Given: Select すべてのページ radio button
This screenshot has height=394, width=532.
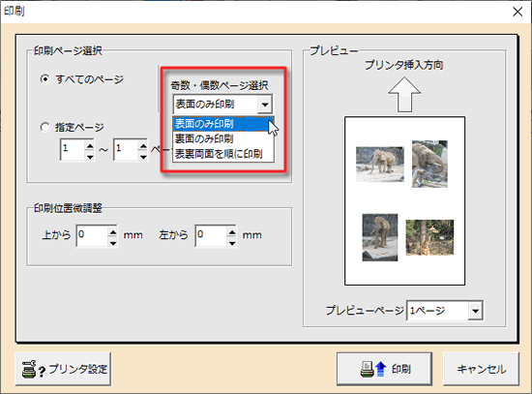Looking at the screenshot, I should tap(44, 79).
